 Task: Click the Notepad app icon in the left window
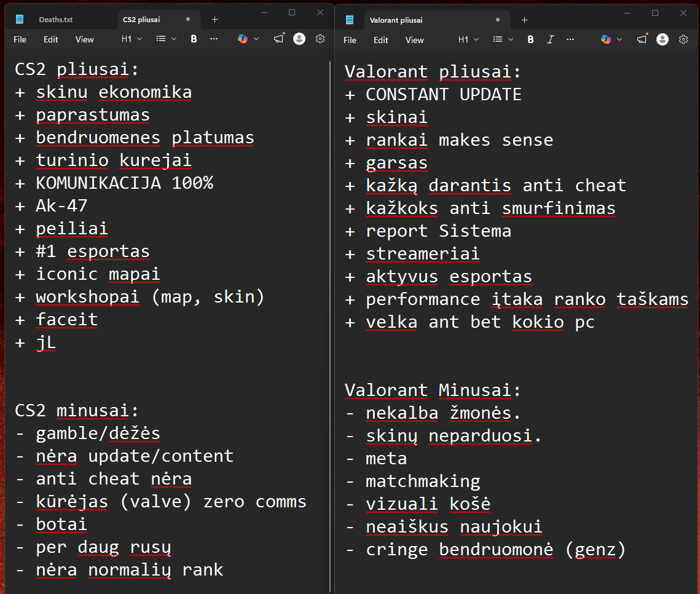[x=20, y=19]
